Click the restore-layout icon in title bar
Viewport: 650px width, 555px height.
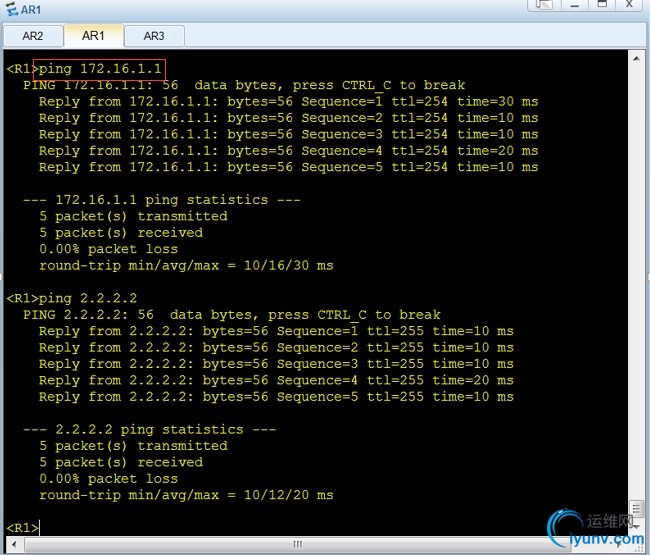pyautogui.click(x=544, y=5)
